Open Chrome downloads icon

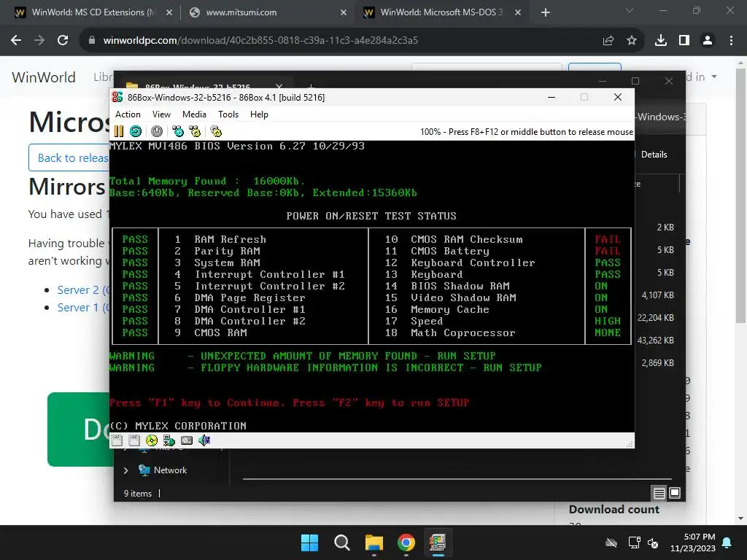[x=661, y=41]
